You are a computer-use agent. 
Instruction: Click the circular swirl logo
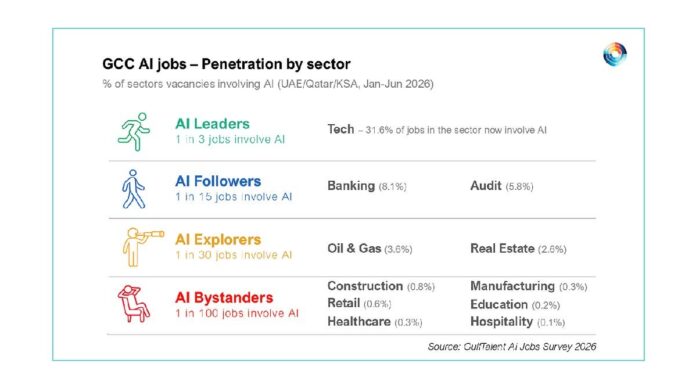615,54
